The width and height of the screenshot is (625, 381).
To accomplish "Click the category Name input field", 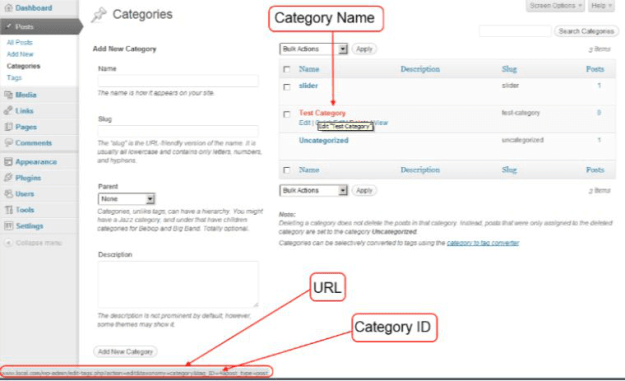I will [178, 81].
